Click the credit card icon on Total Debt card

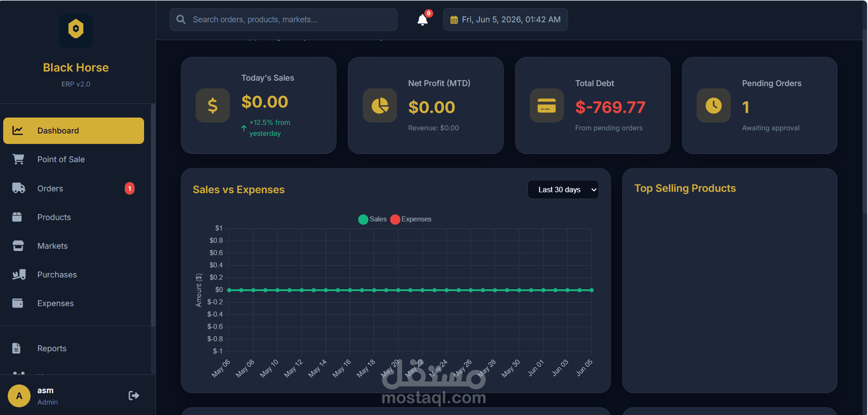pyautogui.click(x=547, y=106)
